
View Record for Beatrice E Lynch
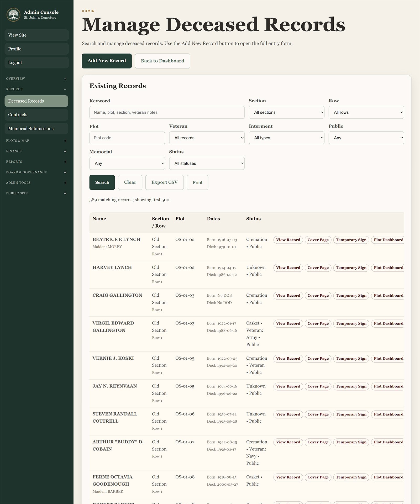(x=288, y=240)
